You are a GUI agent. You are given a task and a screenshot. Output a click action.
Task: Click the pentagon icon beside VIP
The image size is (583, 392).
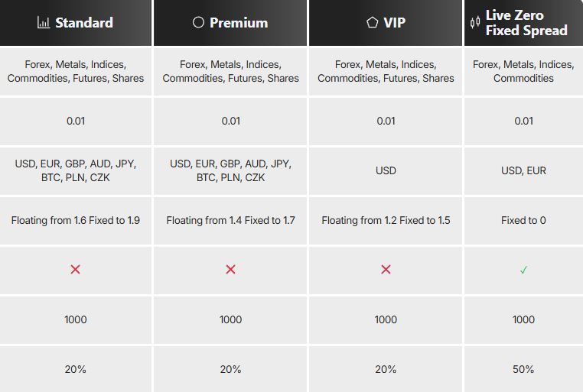(x=372, y=23)
